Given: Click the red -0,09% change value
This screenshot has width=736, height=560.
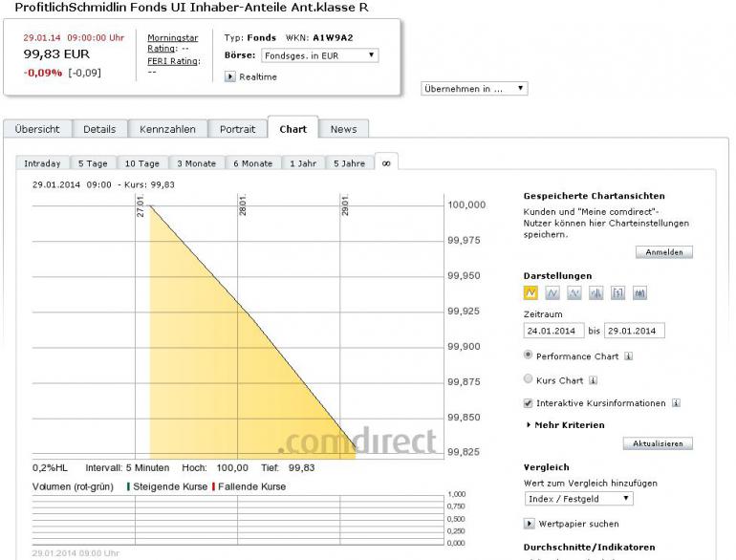Looking at the screenshot, I should pos(43,73).
